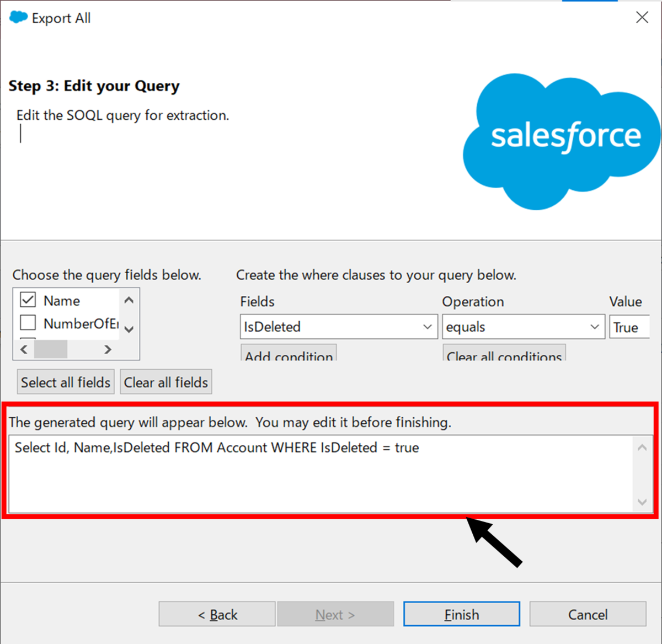
Task: Click the large Salesforce logo
Action: (562, 141)
